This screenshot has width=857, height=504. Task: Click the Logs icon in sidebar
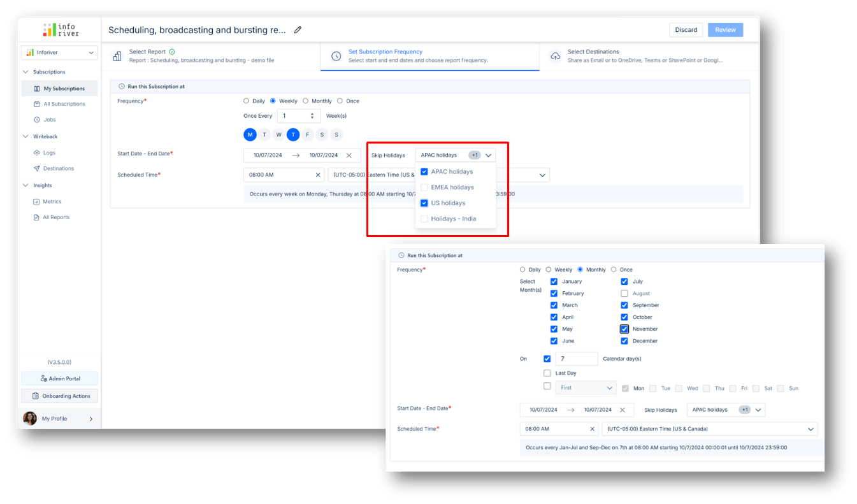point(36,153)
